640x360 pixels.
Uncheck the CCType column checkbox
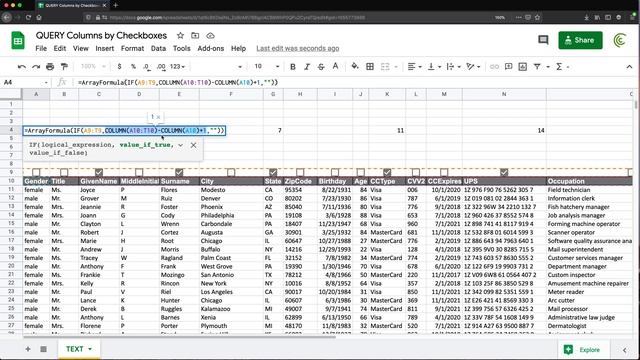(387, 172)
